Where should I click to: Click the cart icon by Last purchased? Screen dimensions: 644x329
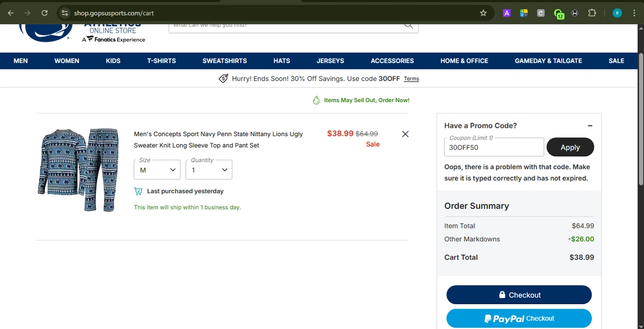(x=138, y=191)
